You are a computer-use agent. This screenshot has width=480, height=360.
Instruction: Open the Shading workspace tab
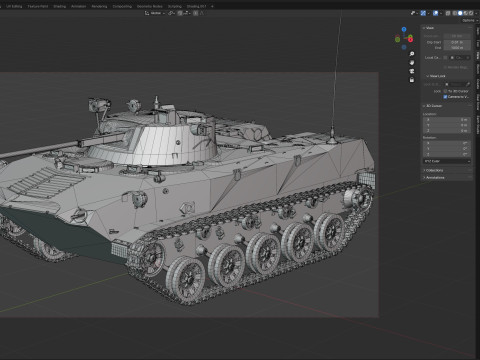[60, 6]
